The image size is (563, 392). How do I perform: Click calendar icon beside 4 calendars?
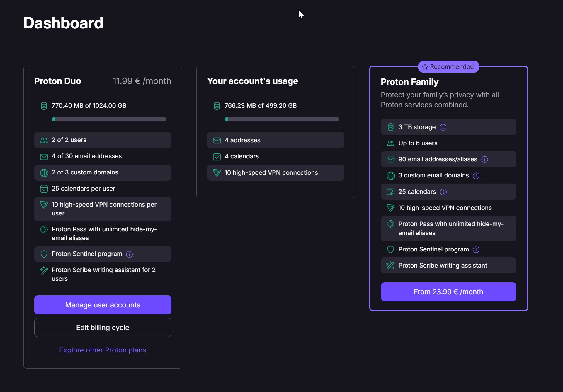click(217, 157)
